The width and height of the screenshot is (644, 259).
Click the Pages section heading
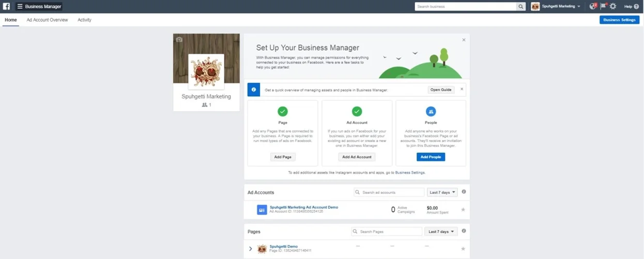coord(254,232)
